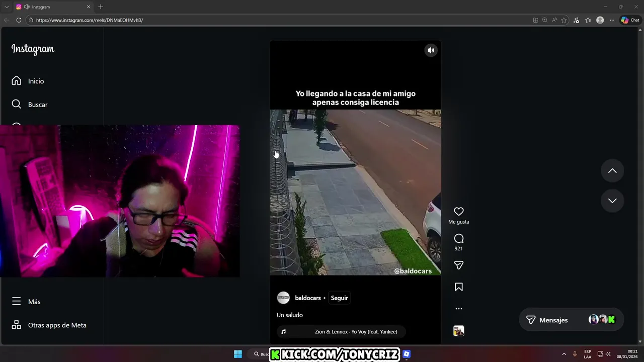Show hidden tray icons chevron
The image size is (644, 362).
pos(564,354)
